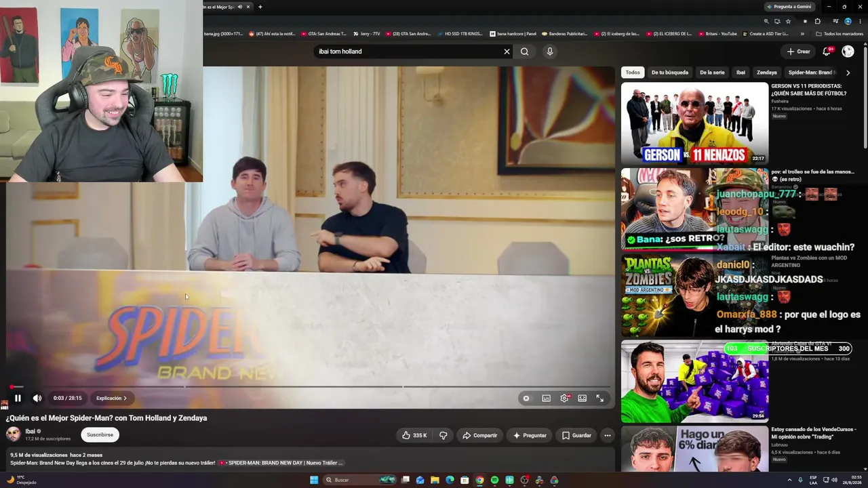
Task: Open Chrome three-dot menu
Action: pyautogui.click(x=860, y=21)
